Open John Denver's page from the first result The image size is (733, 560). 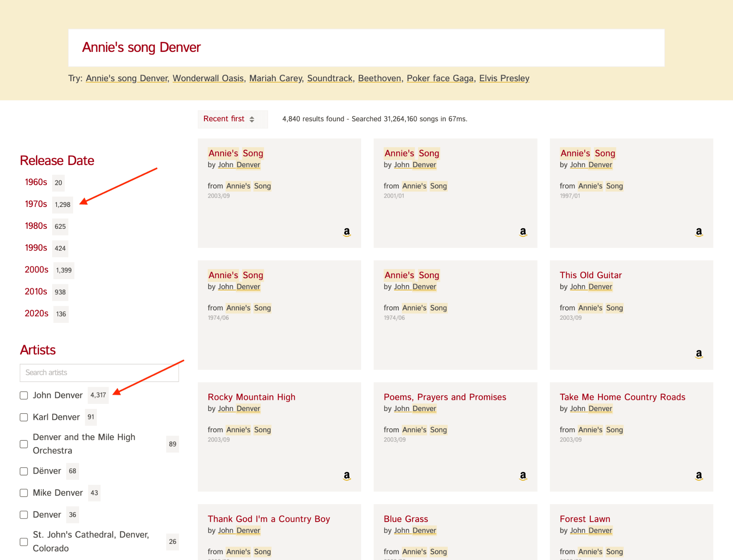click(x=239, y=165)
